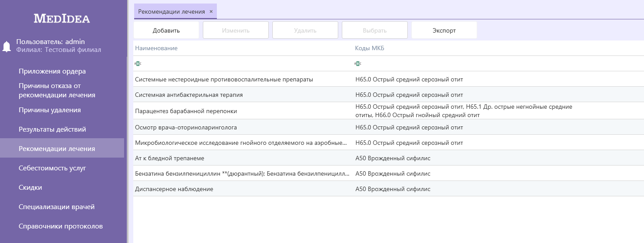Screen dimensions: 644x243
Task: Click the Экспорт button
Action: (444, 30)
